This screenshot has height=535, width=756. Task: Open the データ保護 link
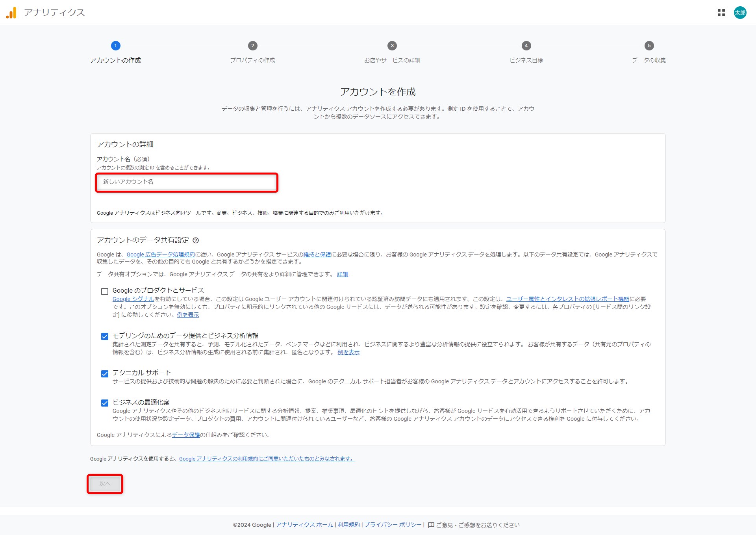186,435
